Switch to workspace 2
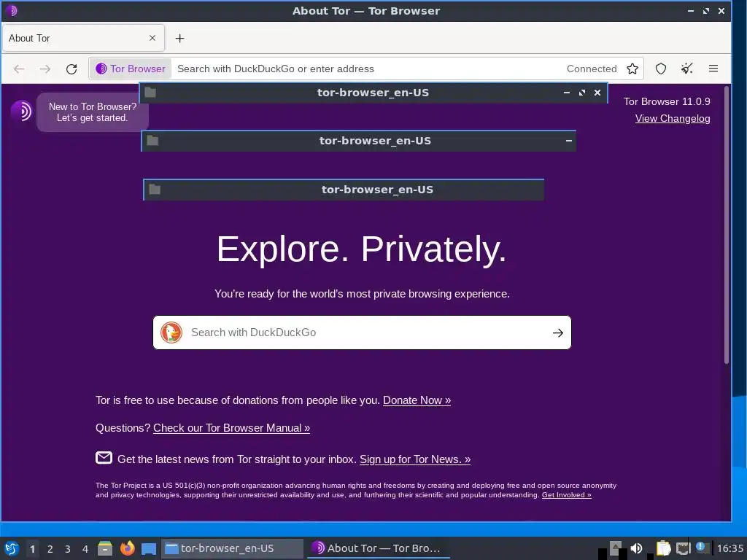Screen dimensions: 747x560 50,549
